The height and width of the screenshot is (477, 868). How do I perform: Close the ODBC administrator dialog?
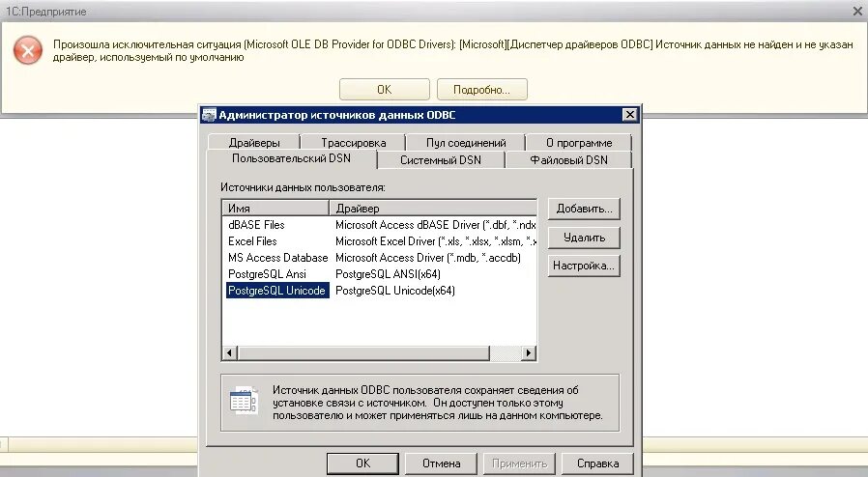[629, 114]
